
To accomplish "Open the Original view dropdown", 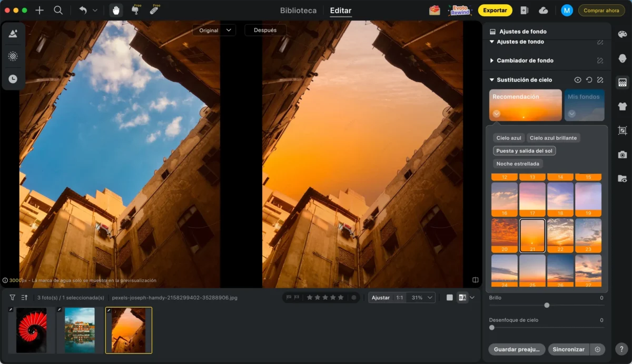I will [213, 31].
